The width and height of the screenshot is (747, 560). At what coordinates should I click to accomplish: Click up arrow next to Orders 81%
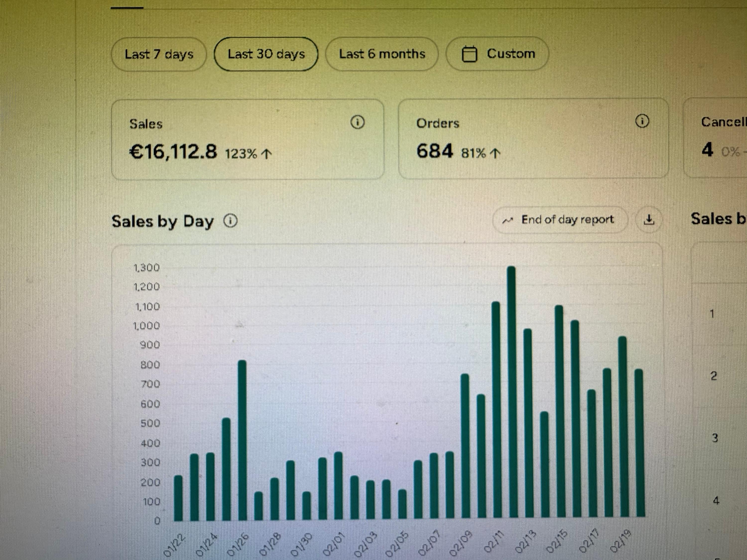[x=495, y=153]
